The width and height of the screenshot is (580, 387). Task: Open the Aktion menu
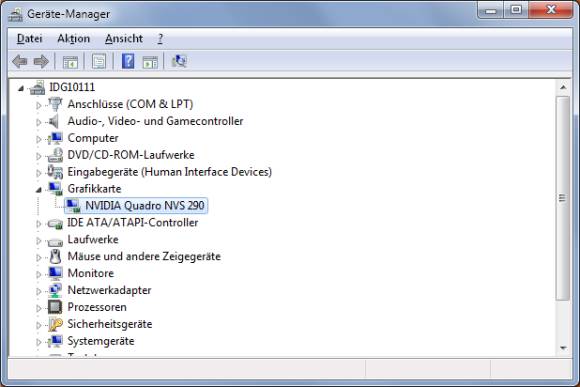tap(74, 38)
